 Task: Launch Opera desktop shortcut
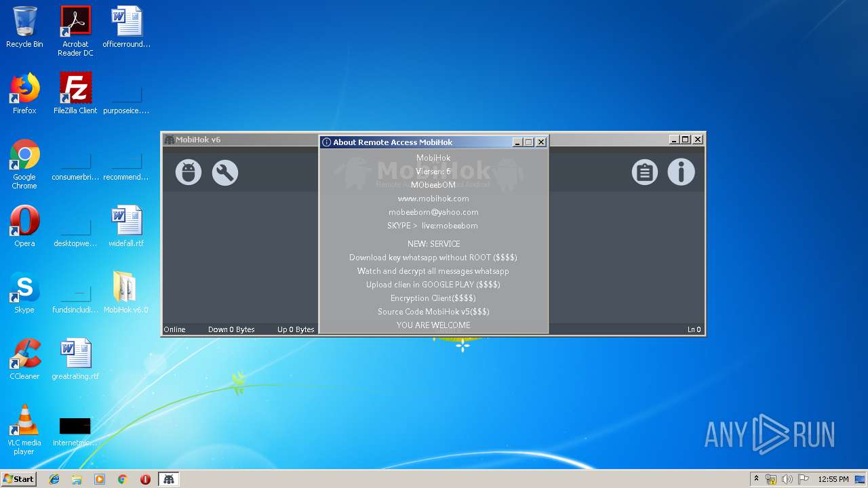[x=24, y=226]
